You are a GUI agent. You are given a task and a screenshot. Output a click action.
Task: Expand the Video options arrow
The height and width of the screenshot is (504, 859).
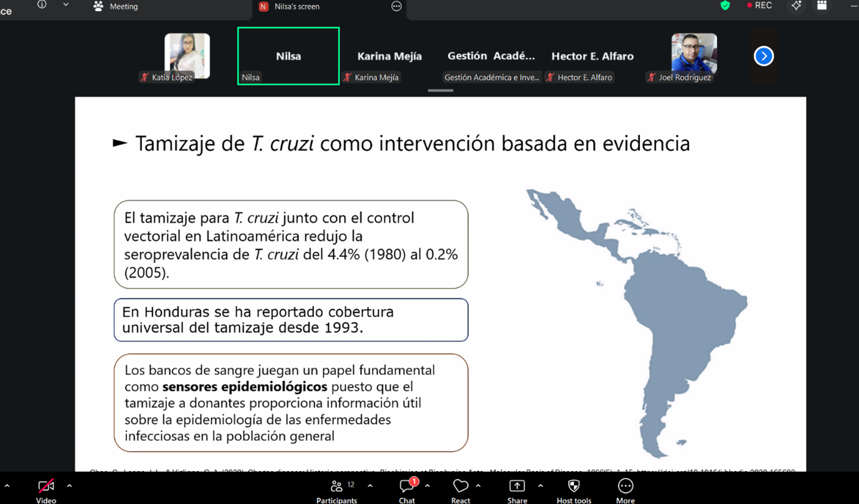point(69,486)
